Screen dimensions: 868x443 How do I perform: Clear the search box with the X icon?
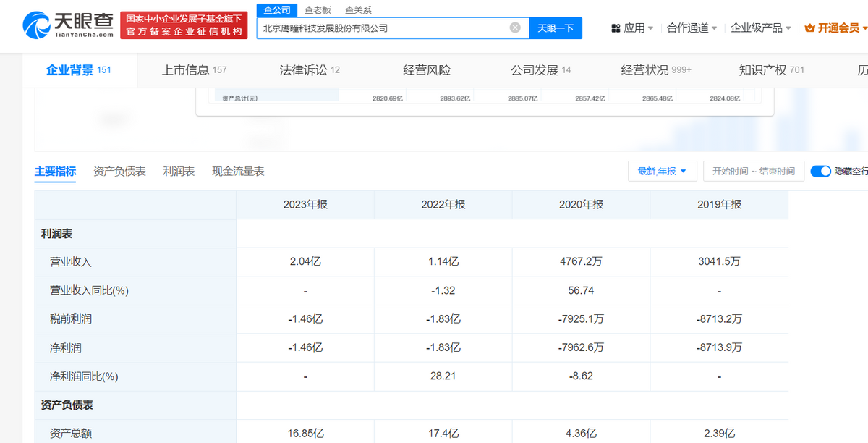[515, 28]
